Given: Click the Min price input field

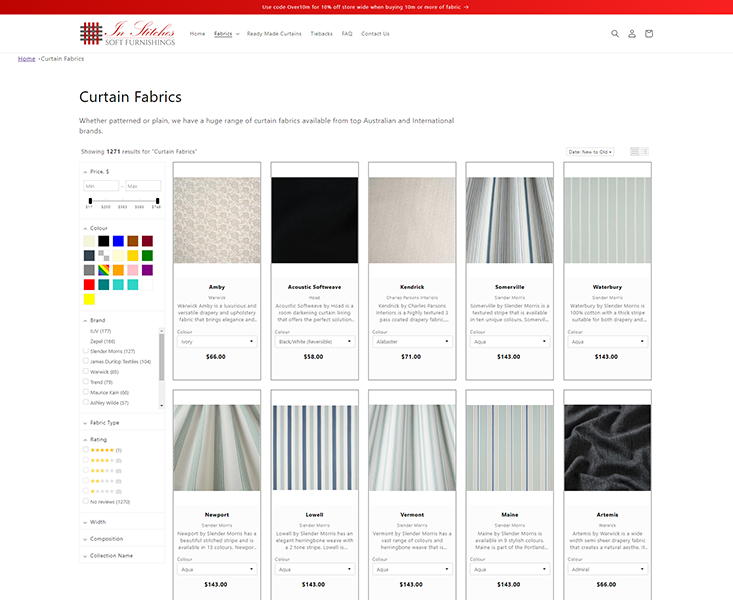Looking at the screenshot, I should (101, 186).
